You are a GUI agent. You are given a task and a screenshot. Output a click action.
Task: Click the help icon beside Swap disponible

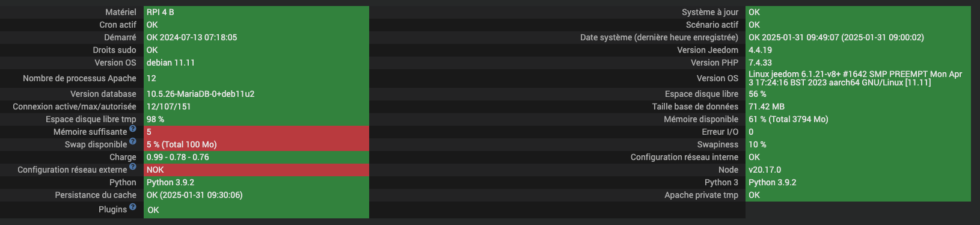point(133,141)
